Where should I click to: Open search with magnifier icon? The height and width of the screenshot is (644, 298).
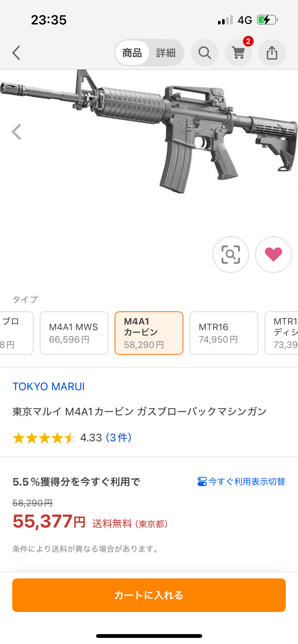tap(205, 53)
